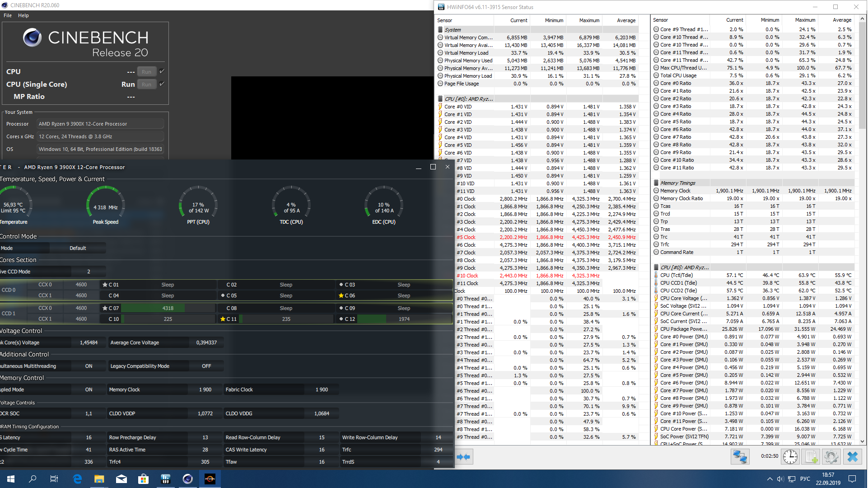Run the CPU multi-core benchmark
Viewport: 868px width, 488px height.
tap(146, 72)
